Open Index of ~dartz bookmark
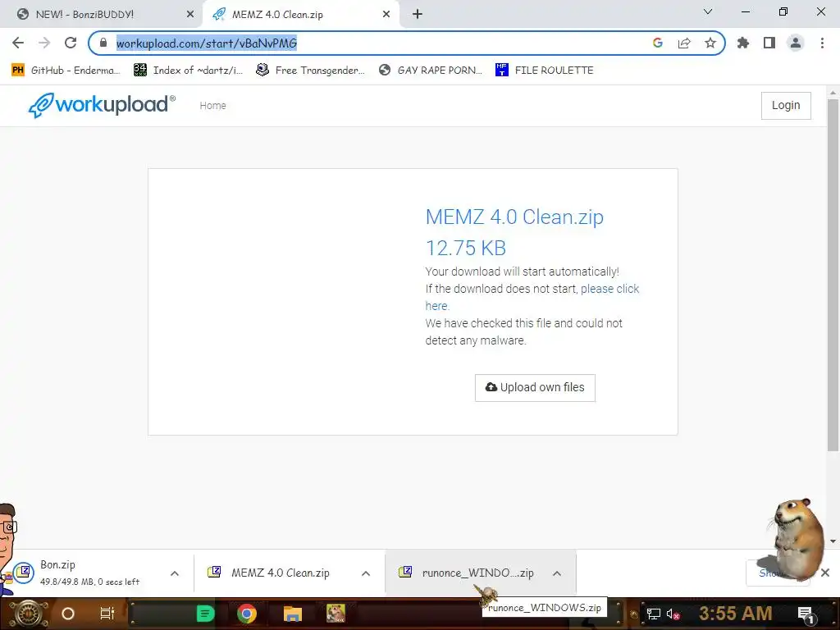The height and width of the screenshot is (630, 840). point(188,71)
